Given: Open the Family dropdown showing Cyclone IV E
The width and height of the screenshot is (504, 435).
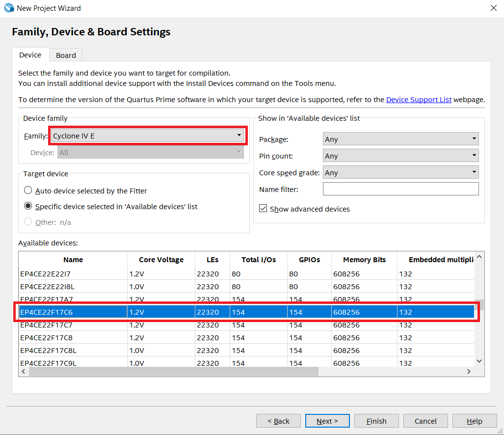Looking at the screenshot, I should click(x=148, y=136).
